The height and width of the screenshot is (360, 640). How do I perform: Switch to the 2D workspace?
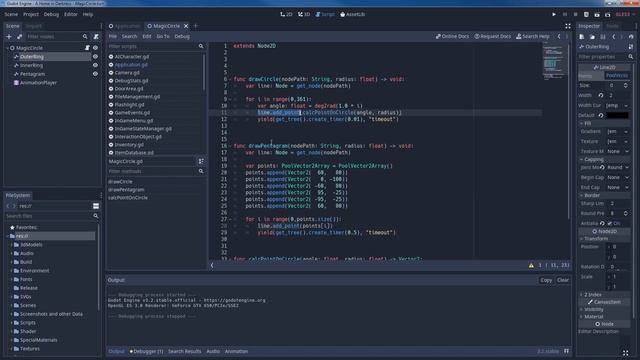pyautogui.click(x=286, y=14)
